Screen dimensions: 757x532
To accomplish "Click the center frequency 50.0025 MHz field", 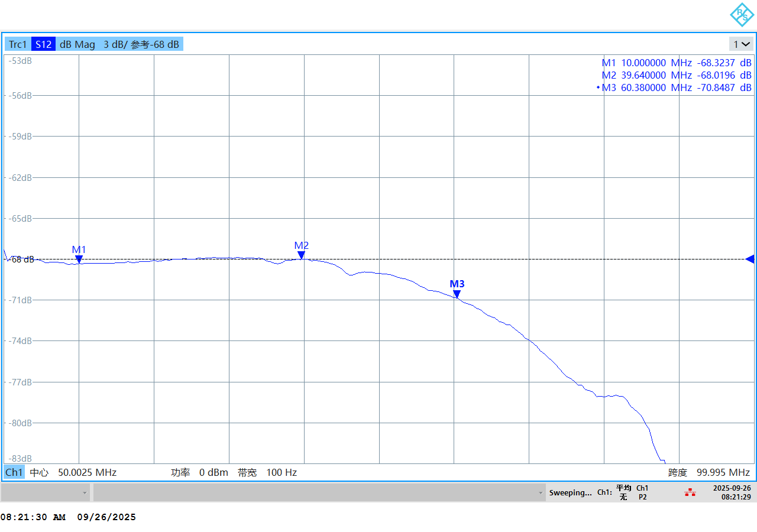I will (87, 472).
